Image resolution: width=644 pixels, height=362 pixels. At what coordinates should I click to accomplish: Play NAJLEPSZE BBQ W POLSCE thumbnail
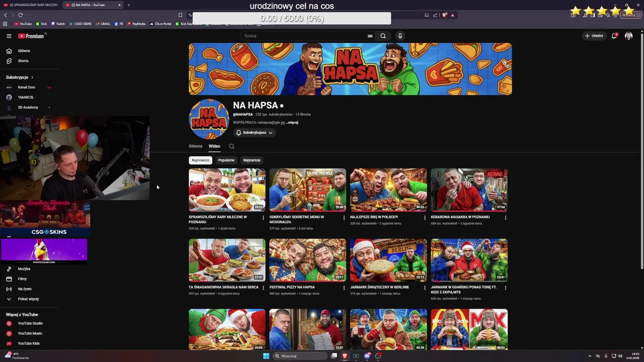click(x=388, y=190)
